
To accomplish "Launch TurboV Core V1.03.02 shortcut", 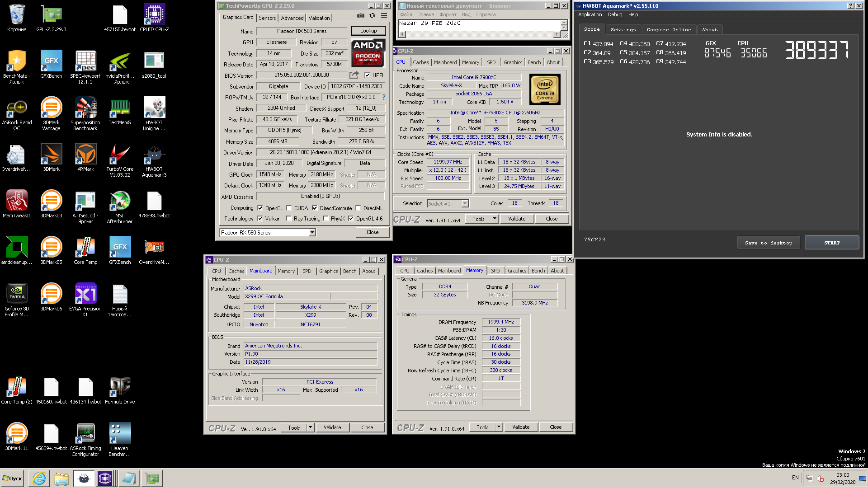I will pos(120,160).
